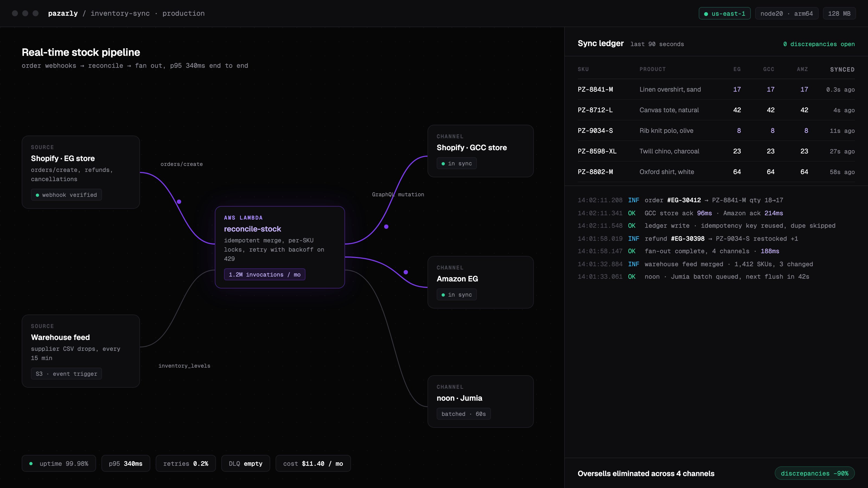868x488 pixels.
Task: Select SKU PZ-8802-M in ledger
Action: click(595, 171)
